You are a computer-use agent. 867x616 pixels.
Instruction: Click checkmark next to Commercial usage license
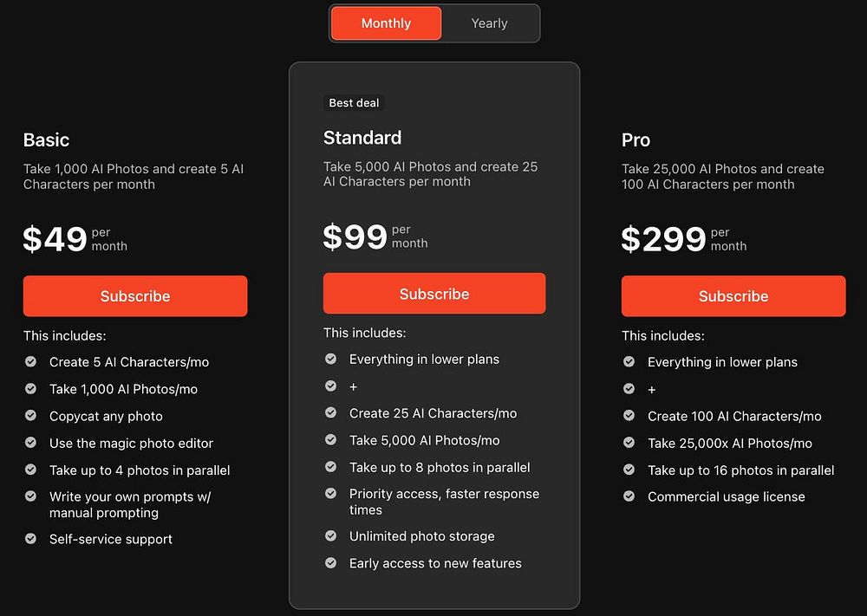[629, 496]
